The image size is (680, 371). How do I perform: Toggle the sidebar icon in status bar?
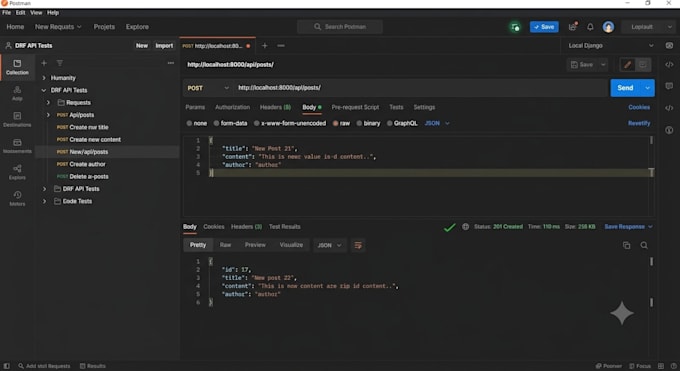point(7,366)
